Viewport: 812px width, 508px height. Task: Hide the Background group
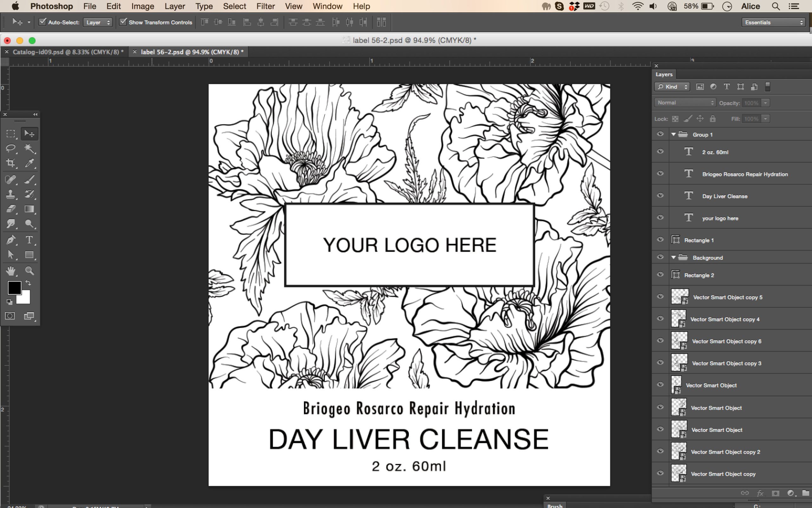660,257
